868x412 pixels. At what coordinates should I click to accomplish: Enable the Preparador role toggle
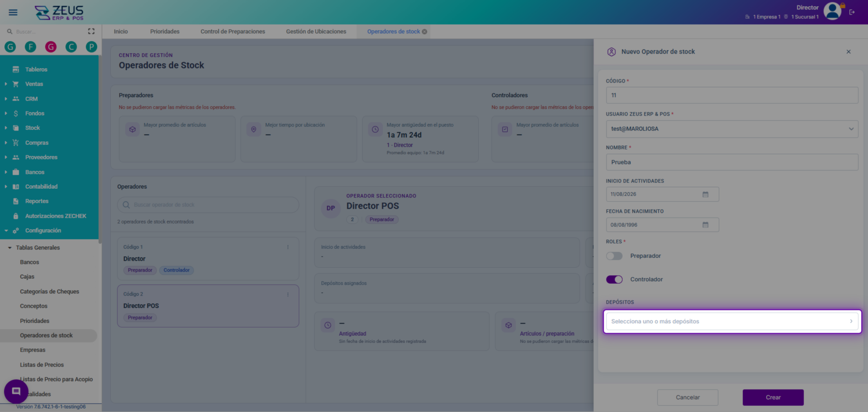point(614,256)
